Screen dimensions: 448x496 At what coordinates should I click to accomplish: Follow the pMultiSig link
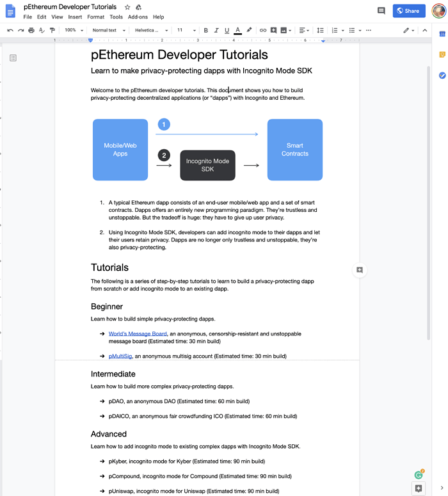click(120, 356)
